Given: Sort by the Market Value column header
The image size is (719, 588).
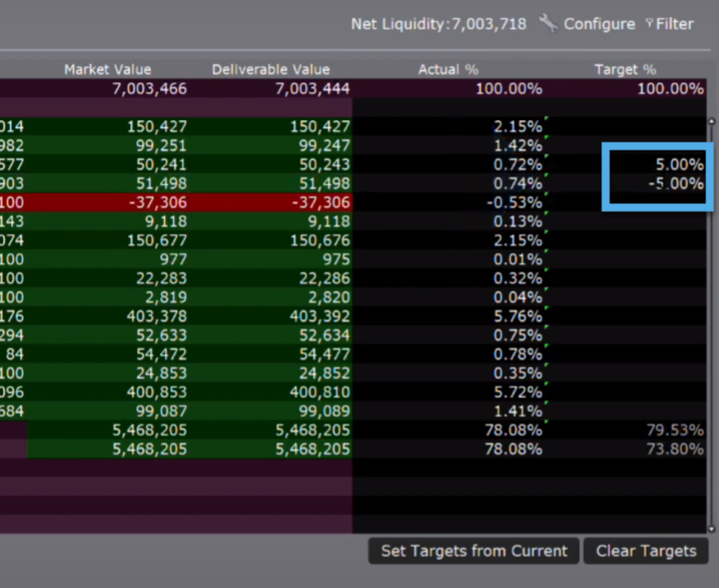Looking at the screenshot, I should click(107, 69).
